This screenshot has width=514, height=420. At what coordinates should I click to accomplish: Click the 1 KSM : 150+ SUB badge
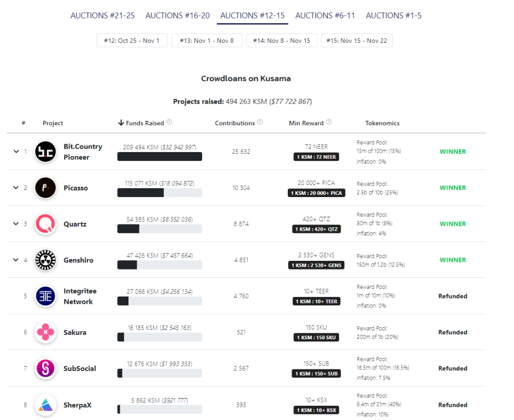[316, 373]
